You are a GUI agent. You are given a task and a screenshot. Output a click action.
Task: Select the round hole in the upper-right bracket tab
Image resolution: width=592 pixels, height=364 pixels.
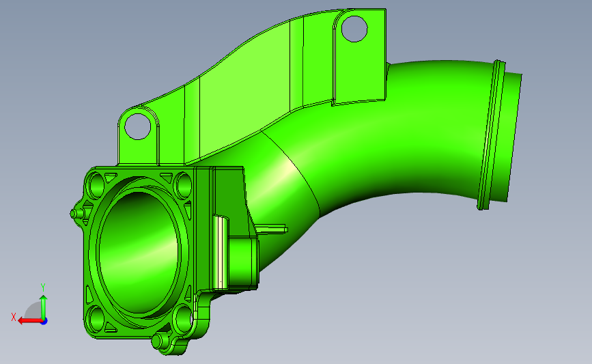pos(354,29)
